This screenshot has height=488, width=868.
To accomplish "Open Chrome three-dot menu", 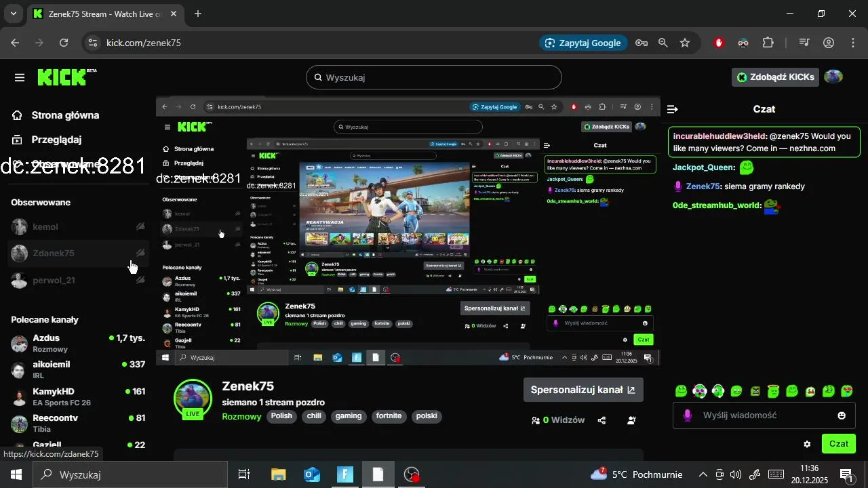I will coord(853,43).
